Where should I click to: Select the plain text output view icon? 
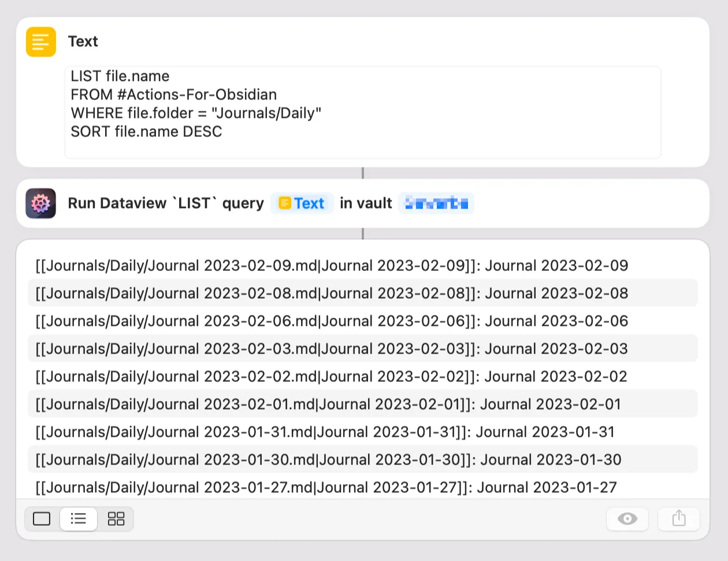pyautogui.click(x=41, y=519)
